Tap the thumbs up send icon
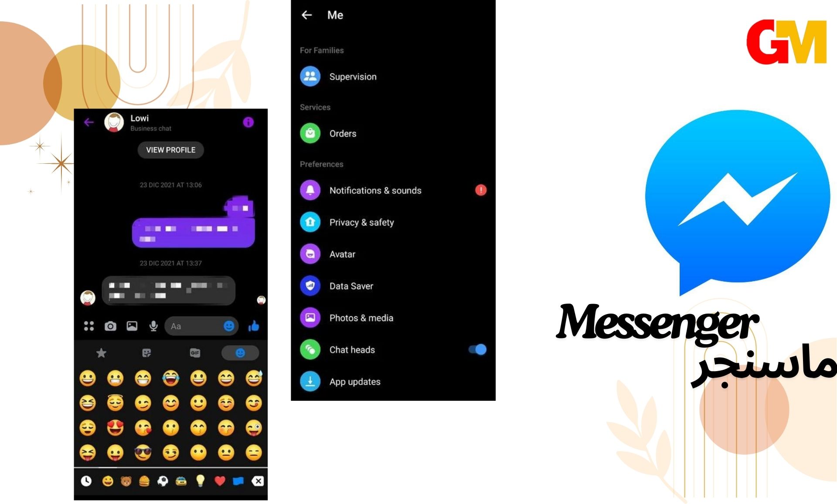 point(253,325)
